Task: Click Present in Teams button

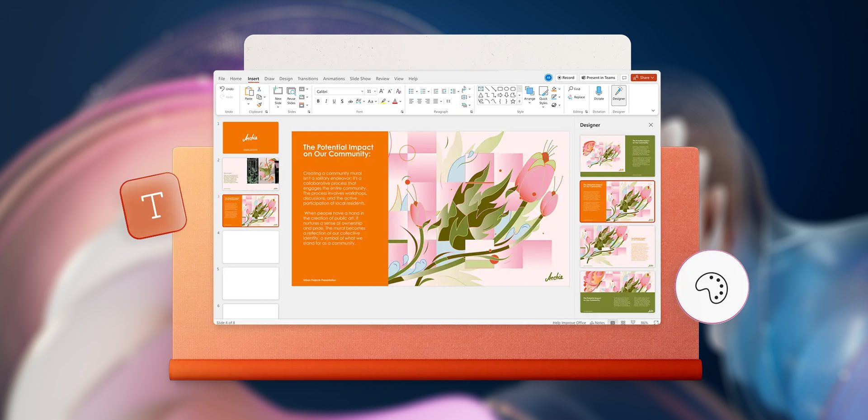Action: (598, 78)
